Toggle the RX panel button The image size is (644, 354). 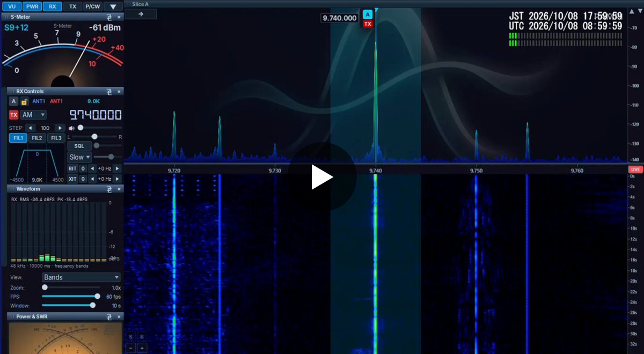pos(52,7)
